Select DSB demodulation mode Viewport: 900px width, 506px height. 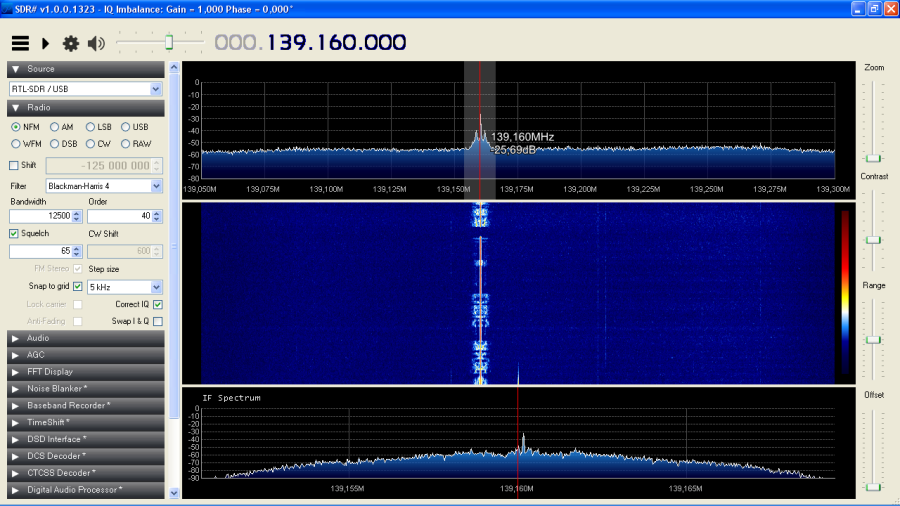click(54, 144)
